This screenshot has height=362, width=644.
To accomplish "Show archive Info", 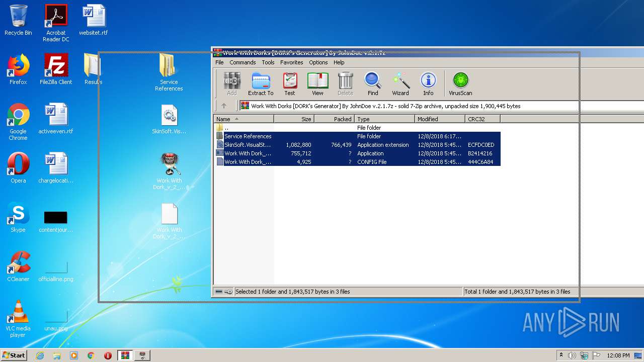I will pos(428,83).
